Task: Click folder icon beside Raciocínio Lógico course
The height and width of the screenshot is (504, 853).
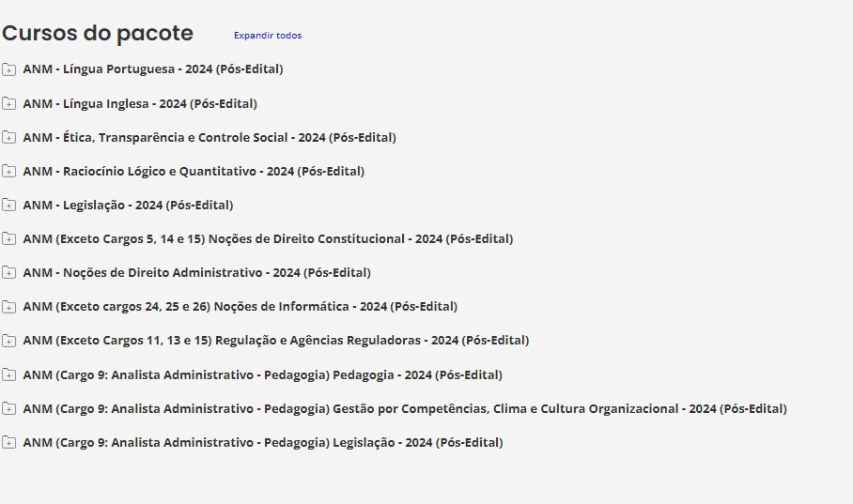Action: (8, 171)
